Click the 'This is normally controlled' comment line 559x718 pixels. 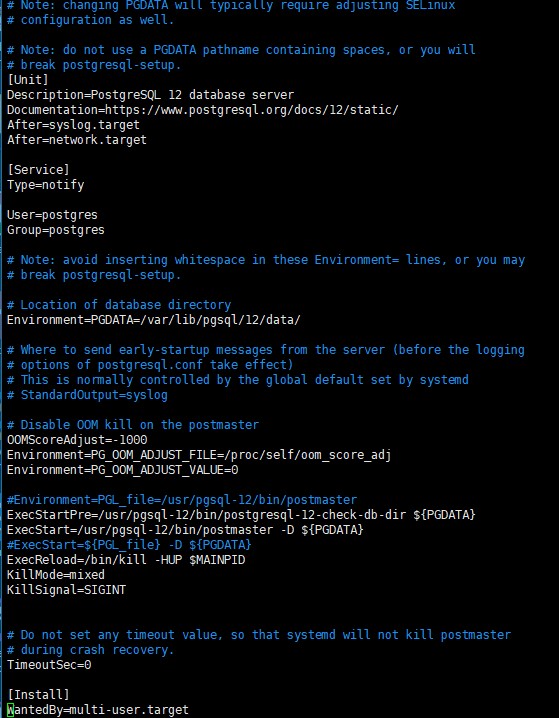(238, 380)
